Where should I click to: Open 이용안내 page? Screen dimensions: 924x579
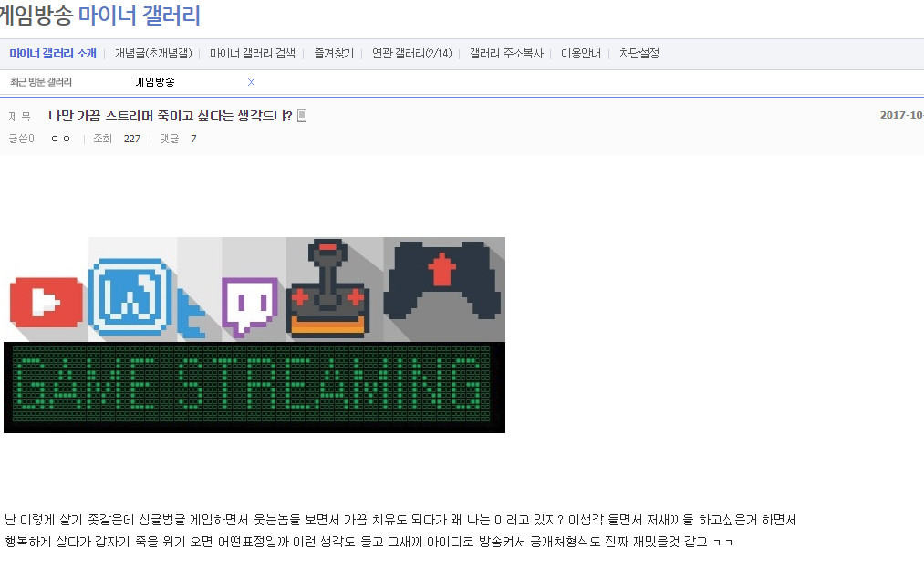pyautogui.click(x=580, y=54)
